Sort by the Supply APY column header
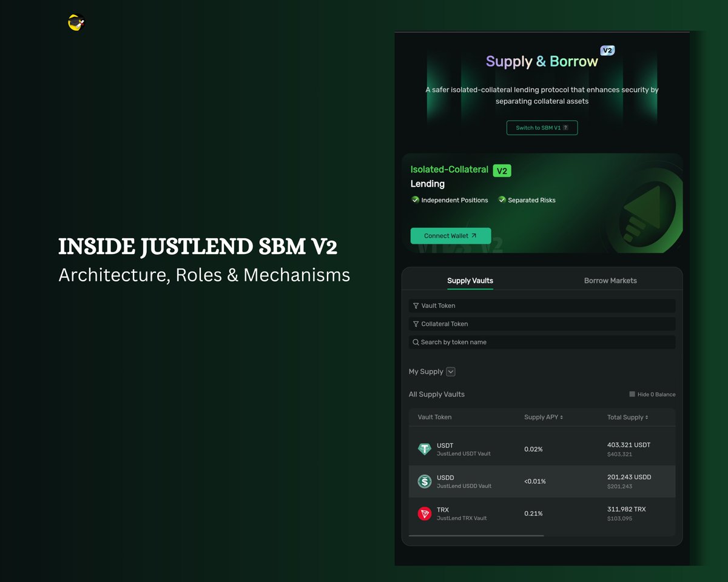The height and width of the screenshot is (582, 728). pyautogui.click(x=544, y=417)
